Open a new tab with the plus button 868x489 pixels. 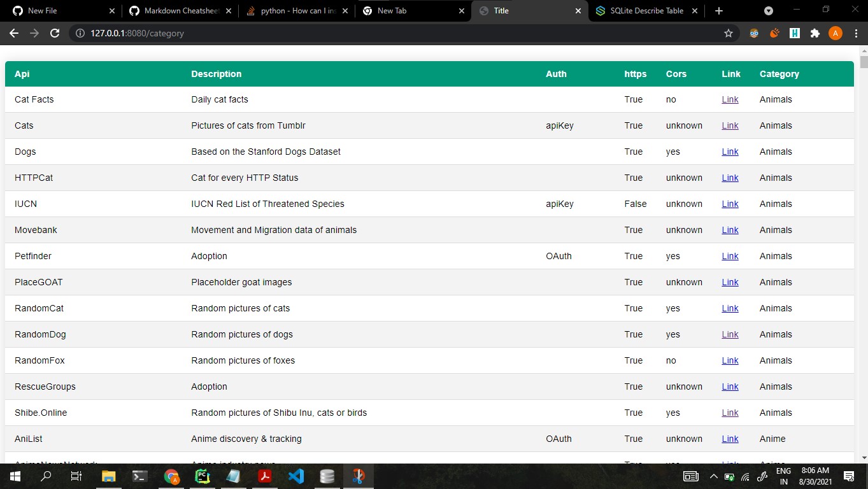[719, 11]
